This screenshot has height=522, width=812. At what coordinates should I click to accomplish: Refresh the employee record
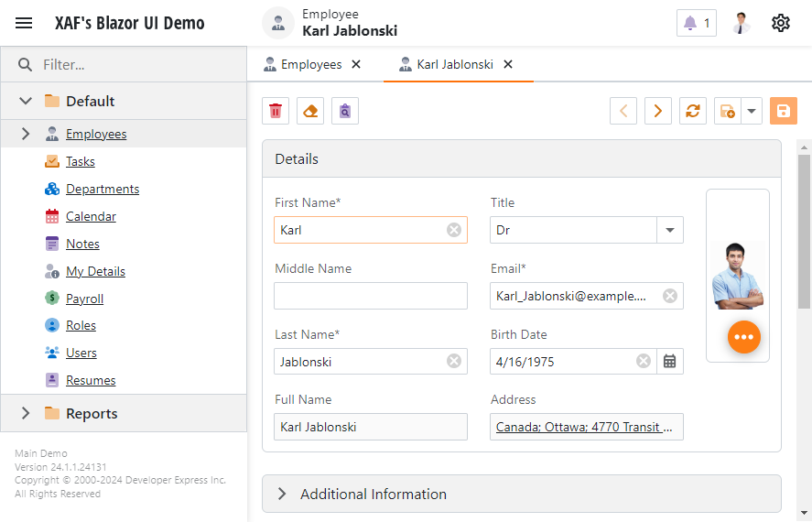(693, 111)
